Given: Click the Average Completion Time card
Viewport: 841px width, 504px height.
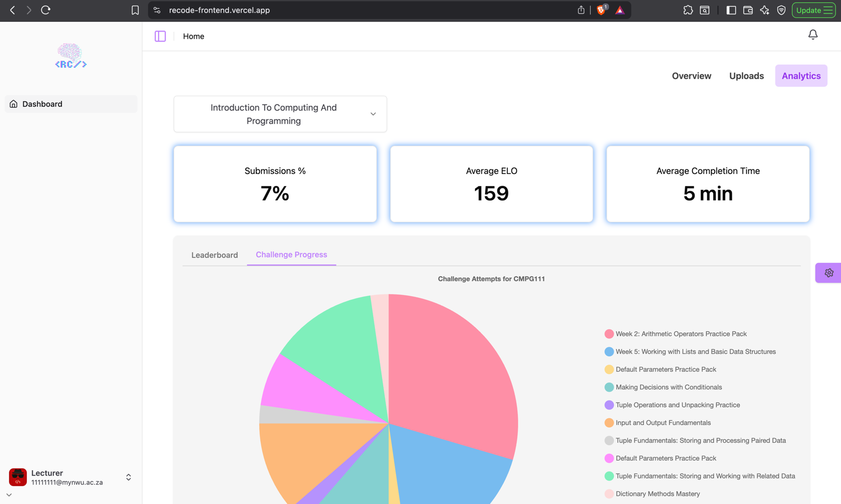Looking at the screenshot, I should [708, 184].
